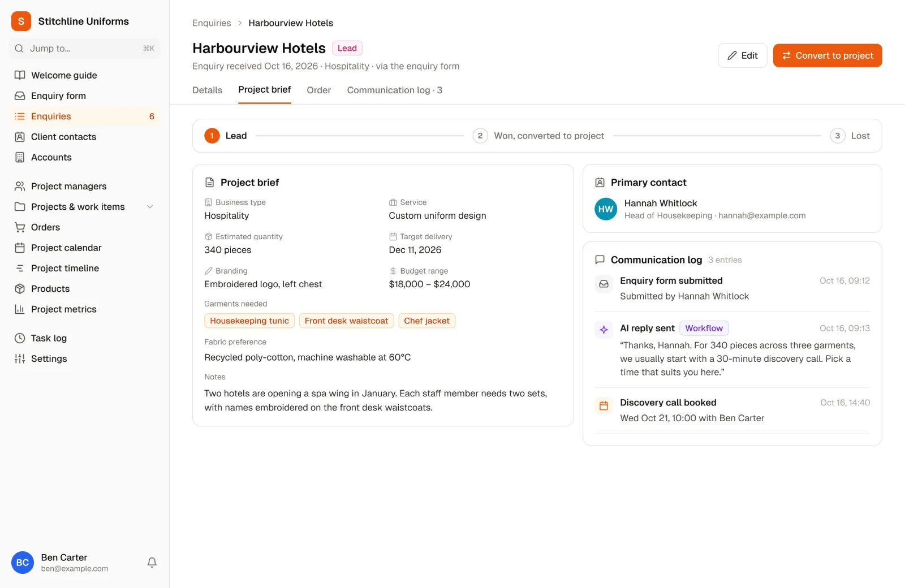Click the Enquiry form inbox icon
Image resolution: width=905 pixels, height=588 pixels.
pos(20,96)
